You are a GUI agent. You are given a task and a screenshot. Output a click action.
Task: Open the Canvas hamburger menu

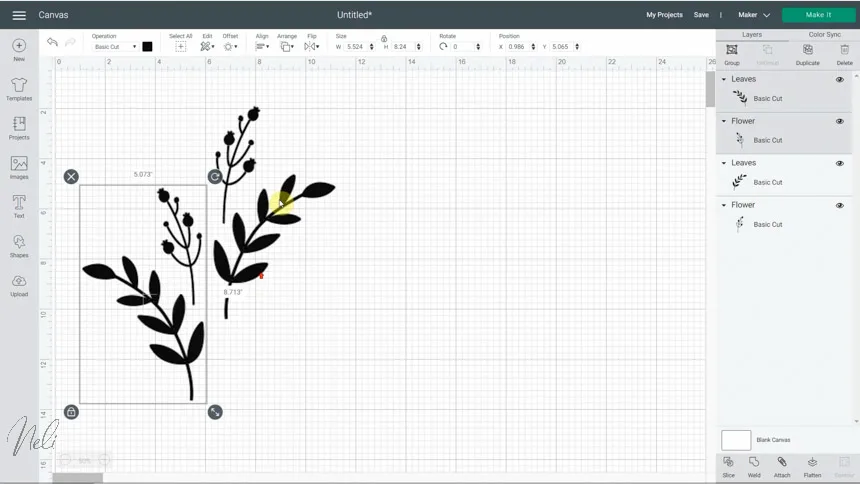[18, 15]
